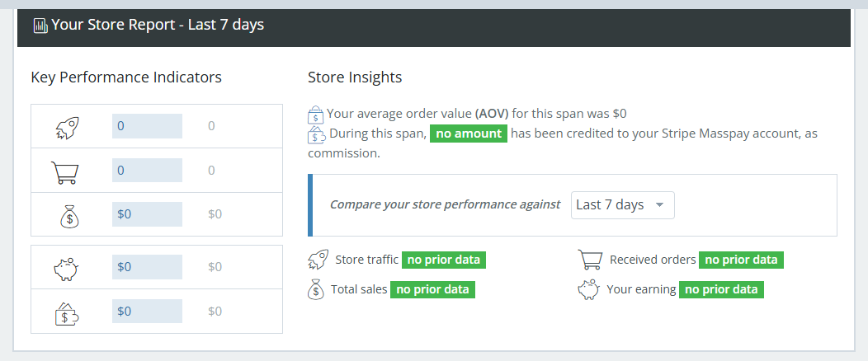Click Store traffic no prior data badge
Screen dimensions: 868x361
tap(444, 260)
